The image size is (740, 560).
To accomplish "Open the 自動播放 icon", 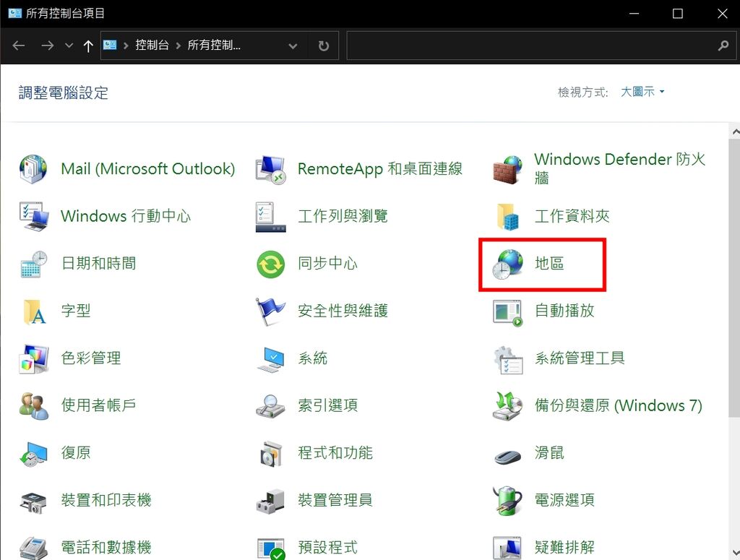I will click(507, 312).
